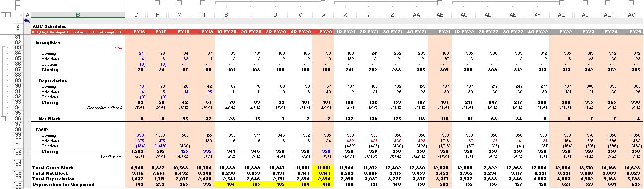Expand hidden columns group above column H
Viewport: 644px width, 189px height.
(158, 3)
